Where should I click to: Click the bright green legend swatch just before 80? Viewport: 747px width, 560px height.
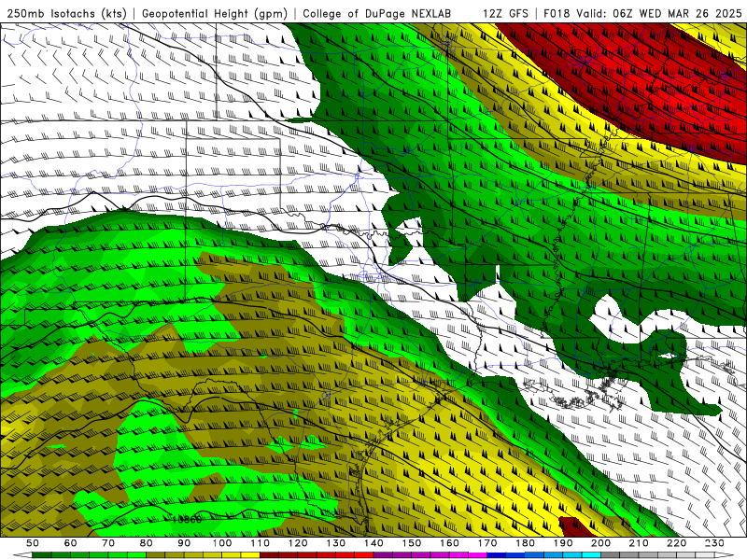pyautogui.click(x=136, y=555)
